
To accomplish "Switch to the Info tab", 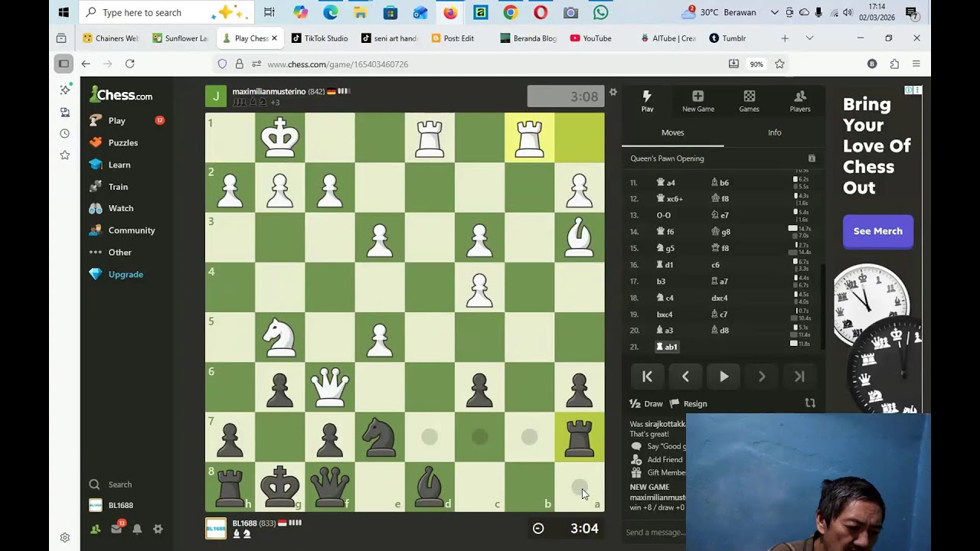I will point(774,132).
